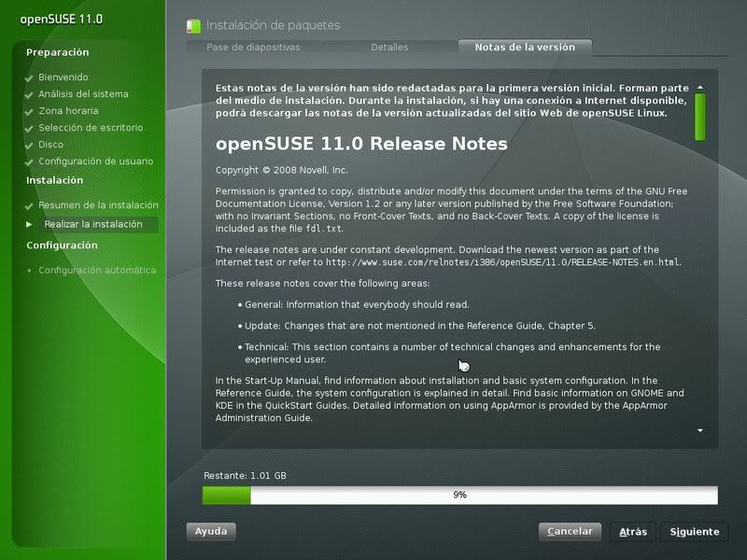Viewport: 747px width, 560px height.
Task: Click the Update bullet item in notes
Action: click(x=419, y=326)
